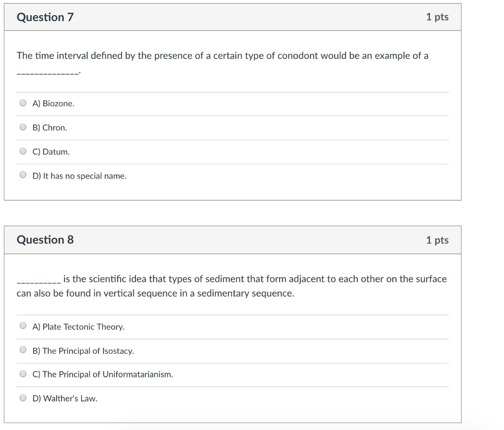The width and height of the screenshot is (504, 430).
Task: Select answer C) Datum for Question 7
Action: click(23, 151)
